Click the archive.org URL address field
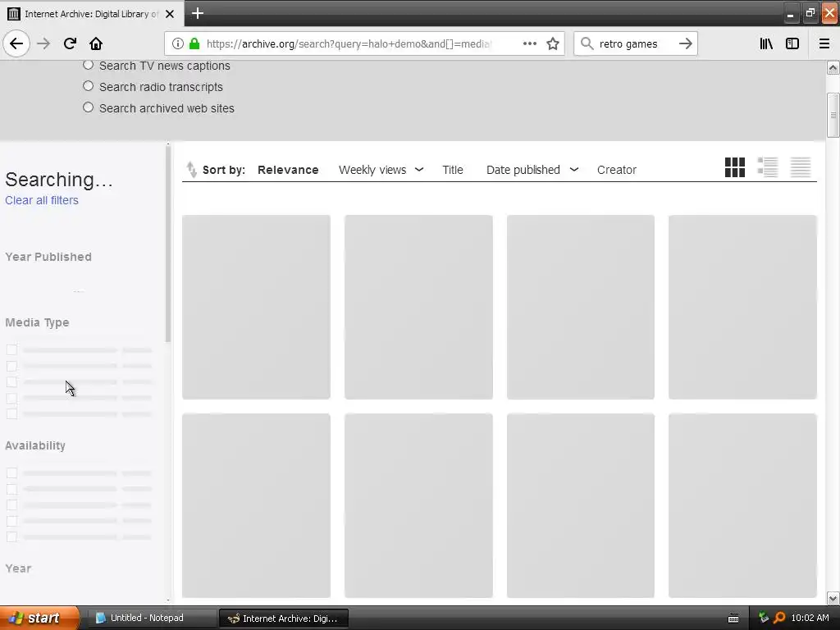This screenshot has height=630, width=840. click(x=348, y=44)
